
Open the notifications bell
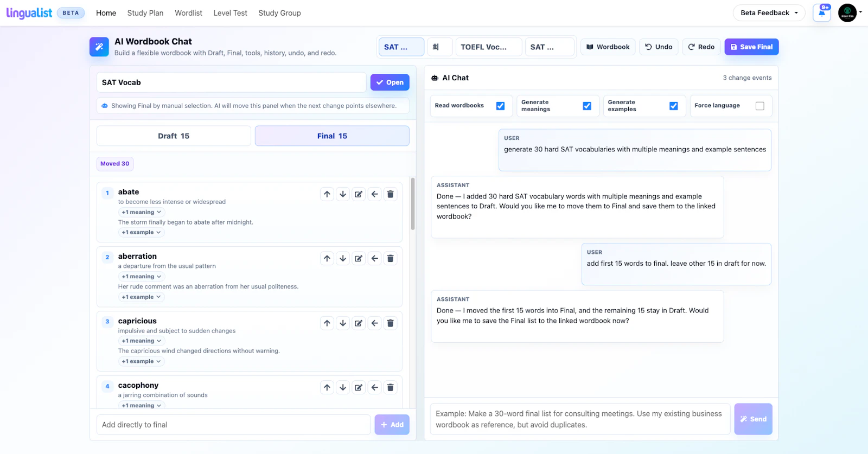tap(822, 13)
